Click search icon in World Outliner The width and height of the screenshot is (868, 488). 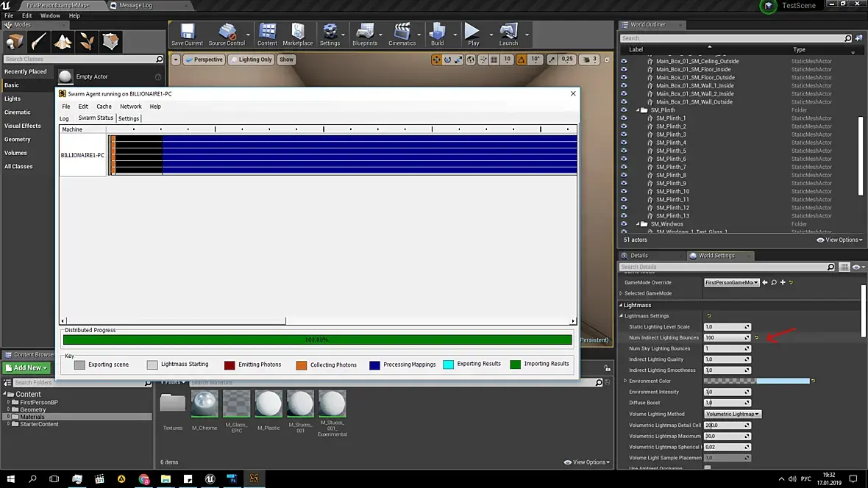click(847, 38)
